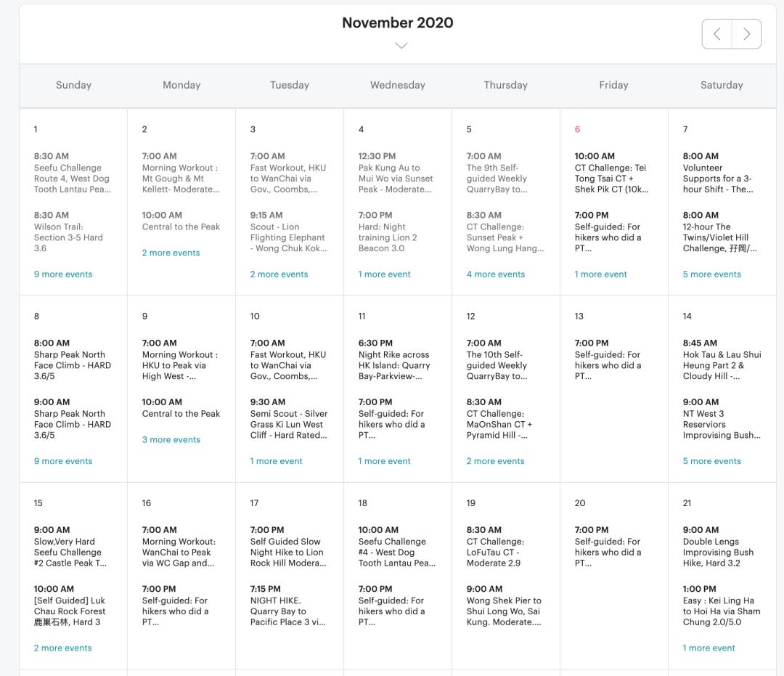Open Wong Shek Pier to Shui Long Wo event
Image resolution: width=784 pixels, height=676 pixels.
[503, 611]
